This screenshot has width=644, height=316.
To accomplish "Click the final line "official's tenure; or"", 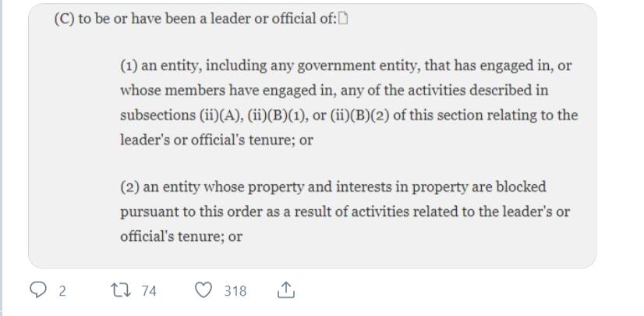I will (181, 237).
